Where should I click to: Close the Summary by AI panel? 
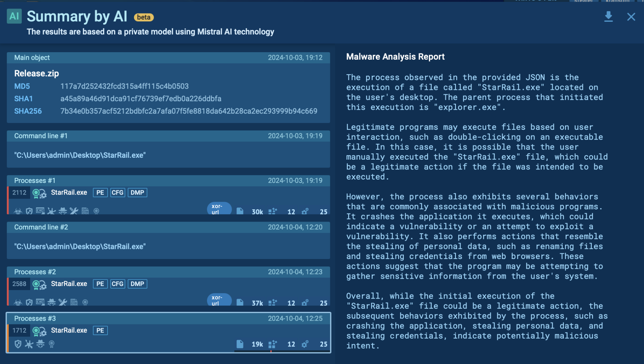click(x=631, y=17)
